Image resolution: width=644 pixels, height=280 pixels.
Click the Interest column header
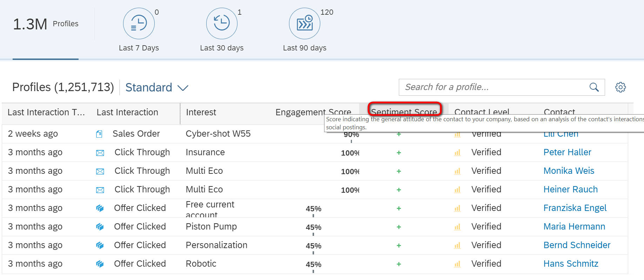(x=201, y=112)
